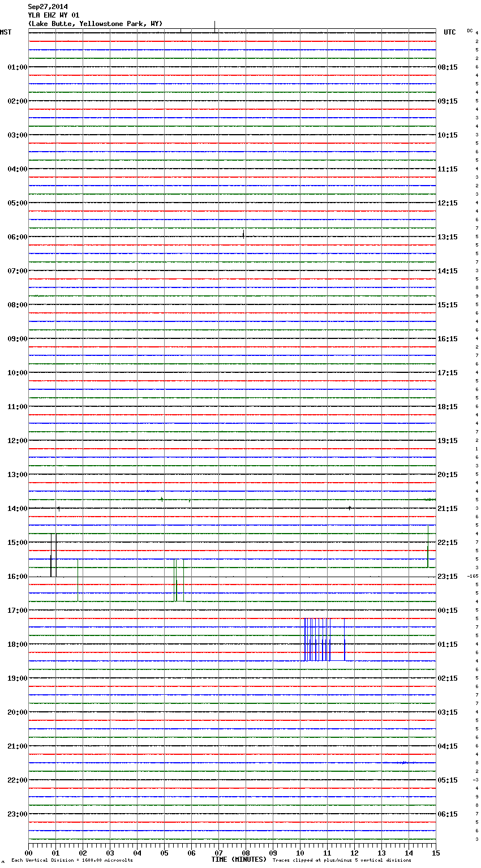Click the 06 minute axis tick label
Screen dimensions: 481x868
(x=192, y=853)
